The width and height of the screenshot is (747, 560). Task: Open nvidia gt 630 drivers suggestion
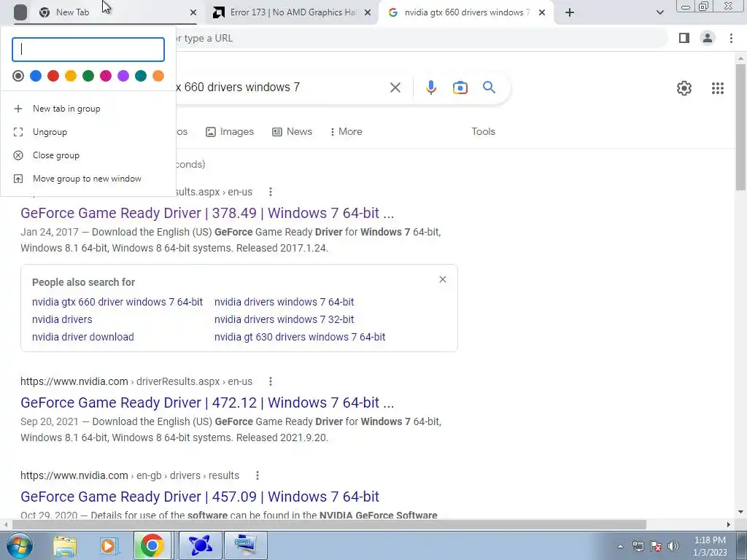[x=300, y=337]
